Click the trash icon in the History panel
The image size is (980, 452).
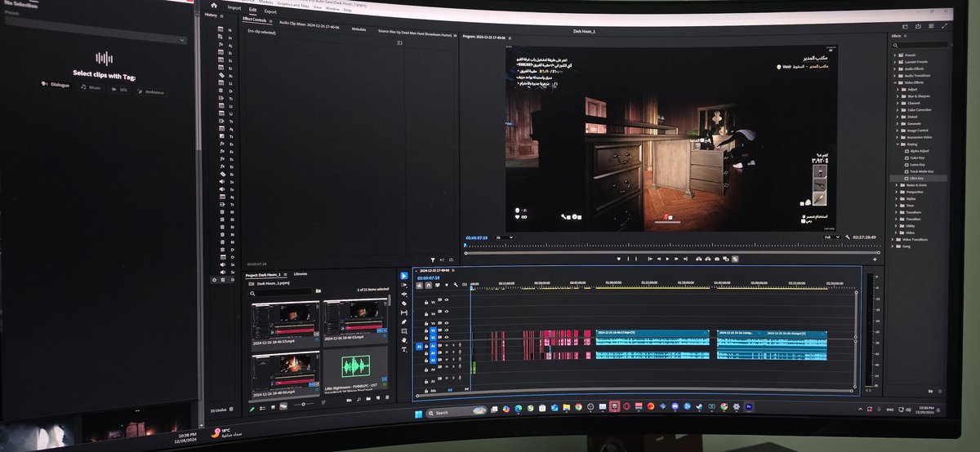click(x=231, y=409)
